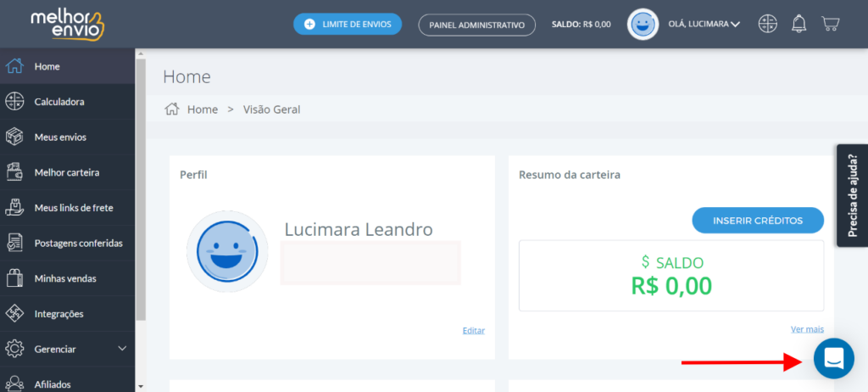Open the shopping cart icon
Image resolution: width=868 pixels, height=392 pixels.
point(831,23)
